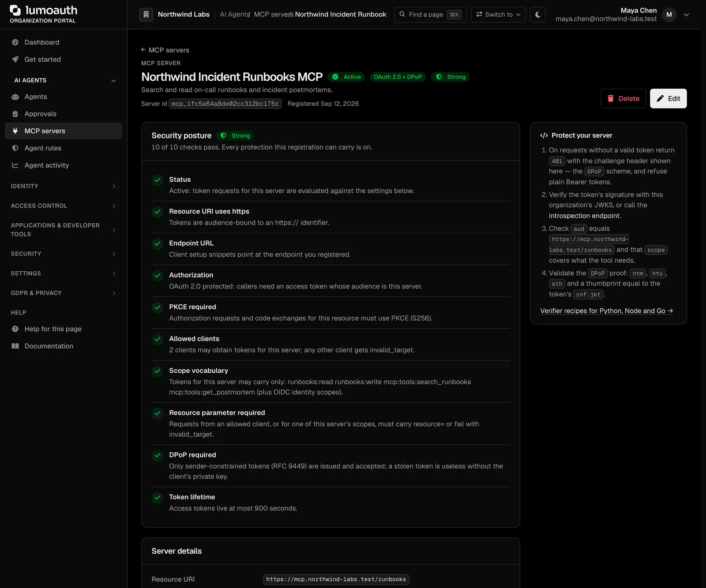This screenshot has width=706, height=588.
Task: Click the Documentation book icon
Action: coord(15,346)
